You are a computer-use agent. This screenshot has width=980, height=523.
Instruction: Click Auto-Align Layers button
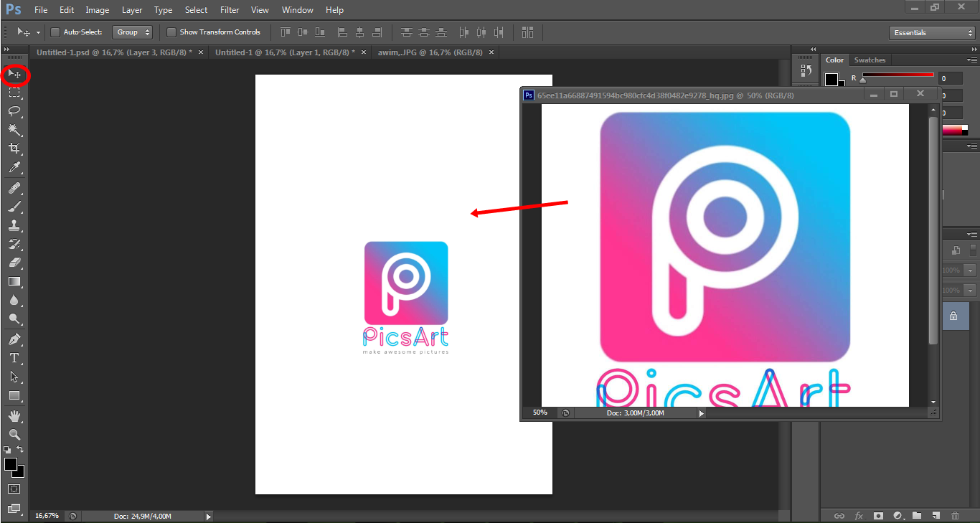tap(527, 32)
